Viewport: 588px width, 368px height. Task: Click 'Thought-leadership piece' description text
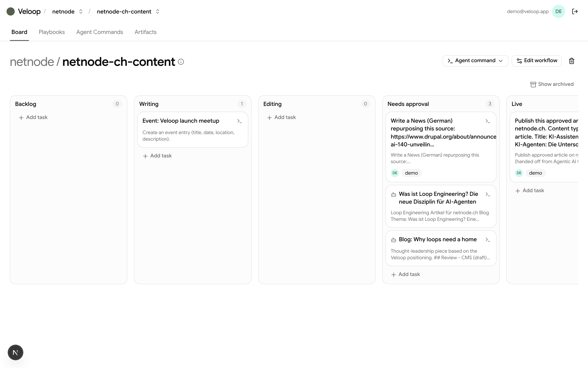pos(440,254)
